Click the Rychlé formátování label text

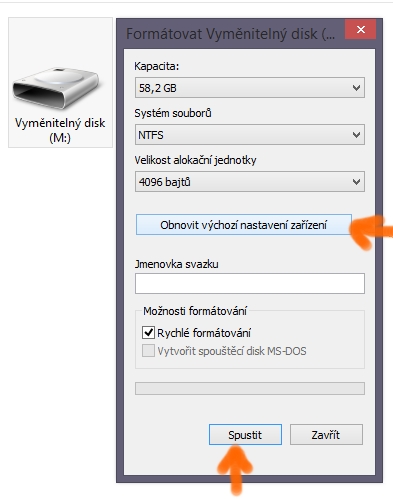click(204, 333)
